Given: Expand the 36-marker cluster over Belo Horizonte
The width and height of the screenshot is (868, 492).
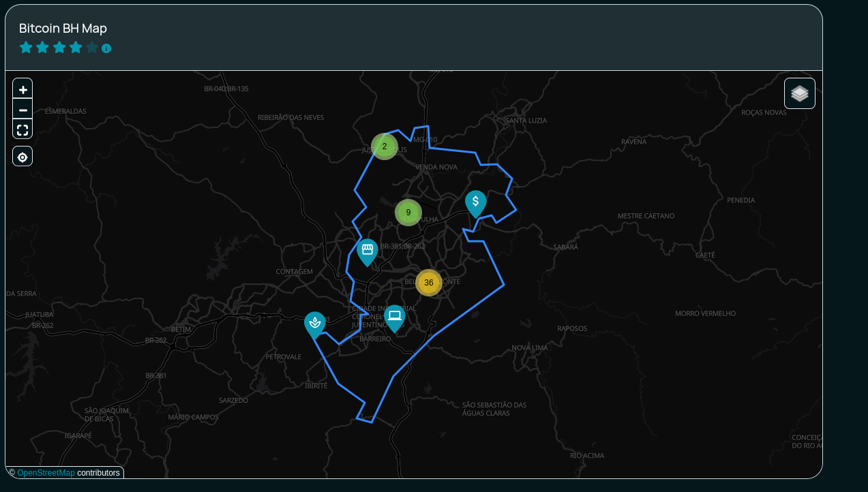Looking at the screenshot, I should pyautogui.click(x=429, y=282).
